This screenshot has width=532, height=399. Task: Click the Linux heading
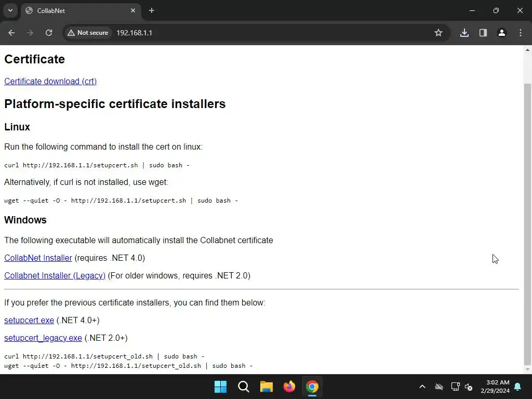(17, 127)
